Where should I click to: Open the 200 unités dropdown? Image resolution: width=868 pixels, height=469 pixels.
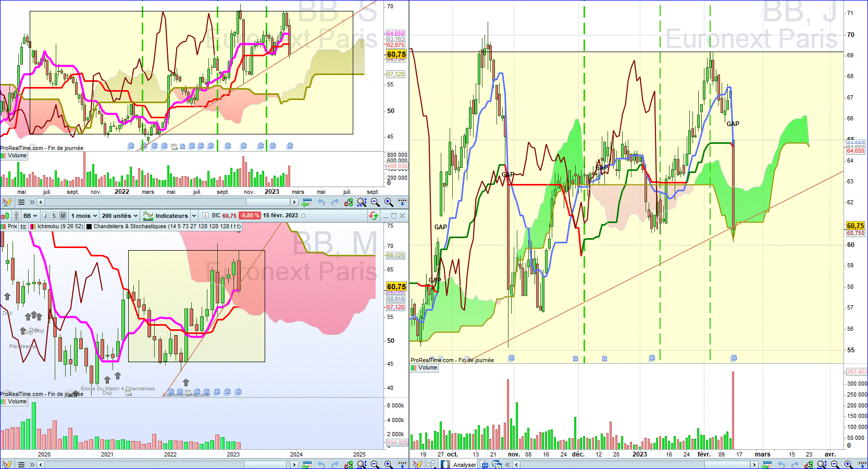pyautogui.click(x=120, y=216)
